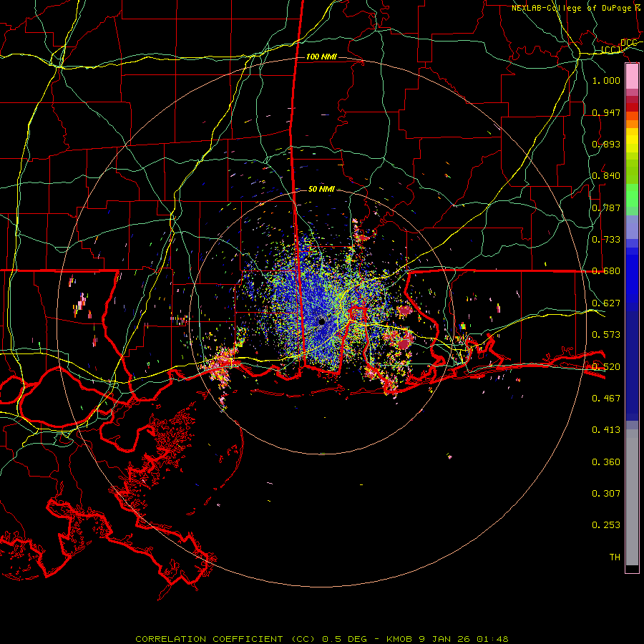Pick the pink swatch atop the color bar
This screenshot has width=644, height=644.
632,77
